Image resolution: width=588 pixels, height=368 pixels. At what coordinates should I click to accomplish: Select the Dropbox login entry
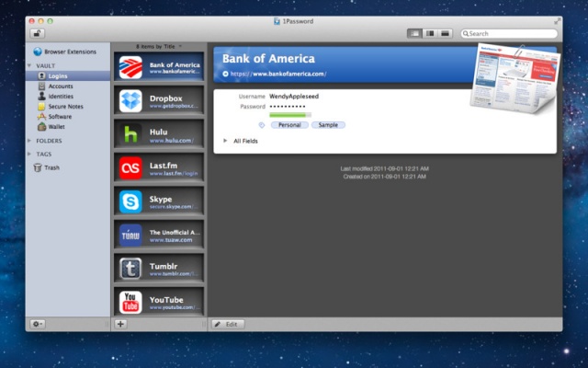pyautogui.click(x=159, y=101)
